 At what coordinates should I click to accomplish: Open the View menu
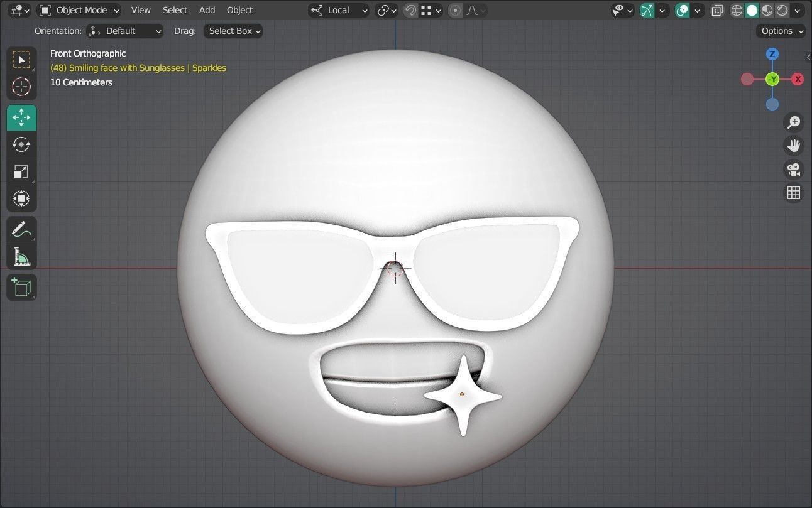pos(141,10)
